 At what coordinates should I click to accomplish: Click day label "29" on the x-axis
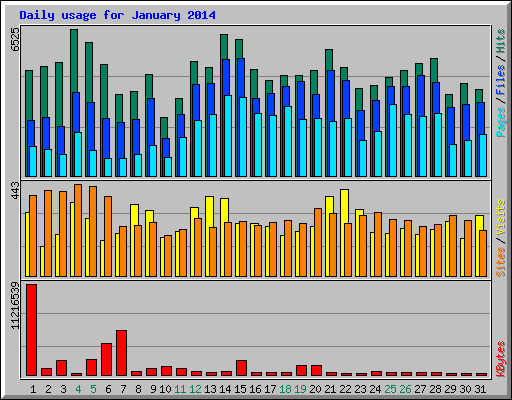pos(450,389)
